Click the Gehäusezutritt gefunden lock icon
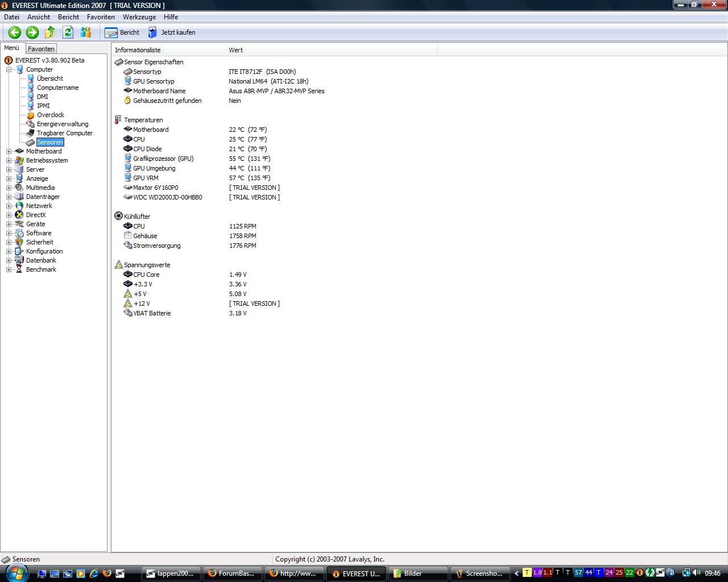 [127, 101]
